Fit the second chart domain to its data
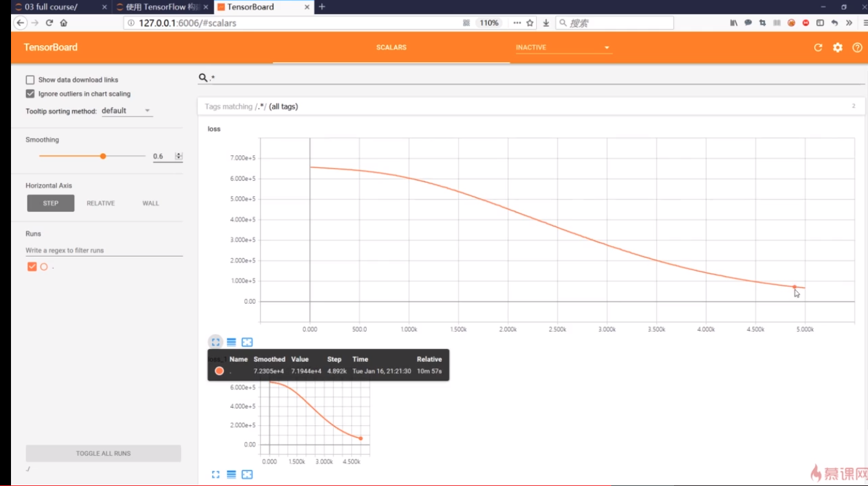This screenshot has height=486, width=868. 247,474
